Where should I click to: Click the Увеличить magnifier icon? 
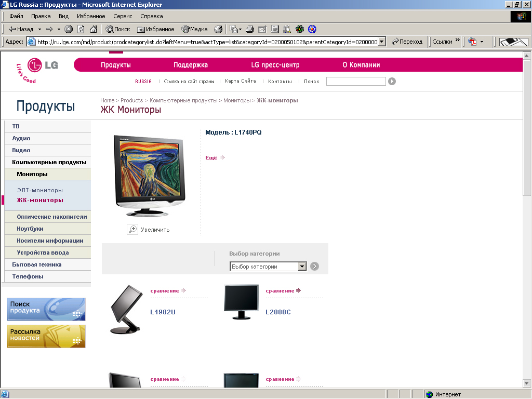pyautogui.click(x=132, y=229)
